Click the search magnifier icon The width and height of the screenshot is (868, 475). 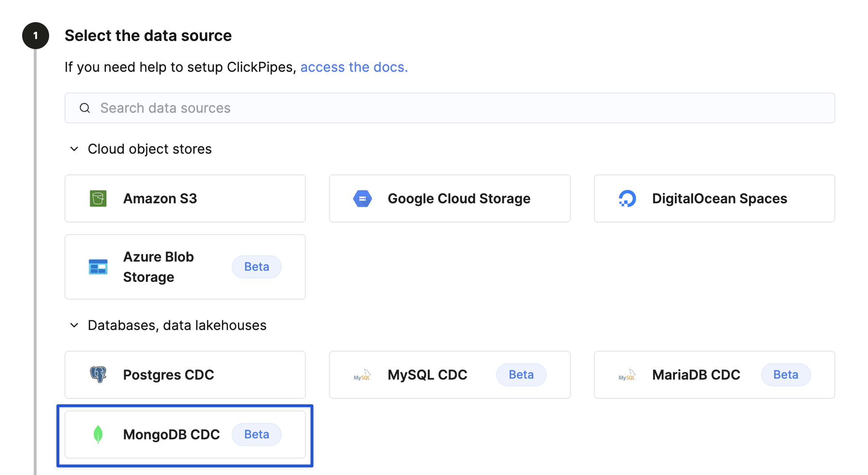[x=85, y=107]
